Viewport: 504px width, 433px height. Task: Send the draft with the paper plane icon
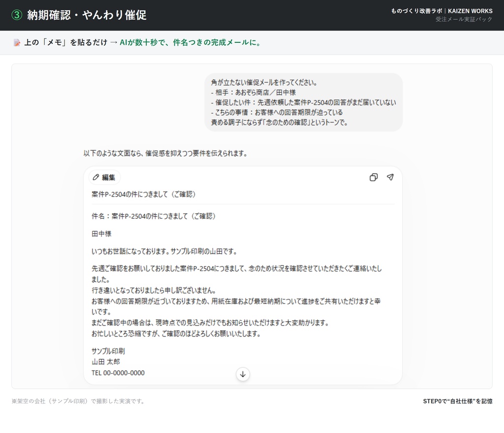click(x=390, y=177)
